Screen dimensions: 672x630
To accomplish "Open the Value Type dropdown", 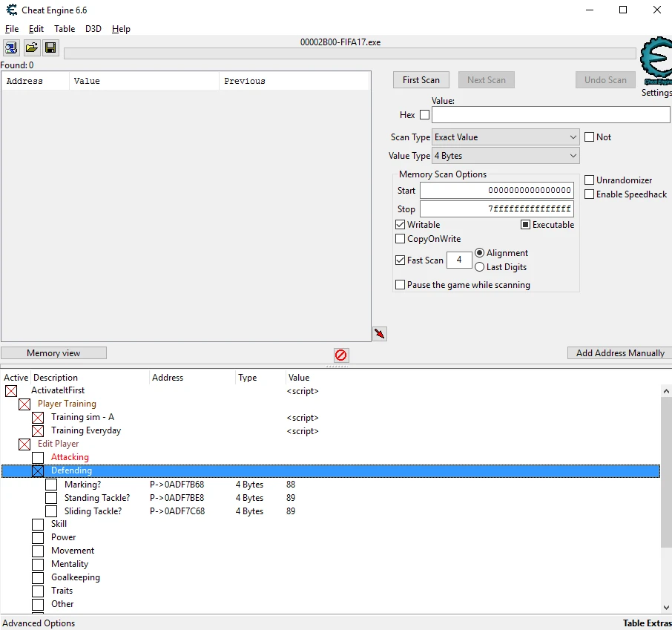I will 505,156.
